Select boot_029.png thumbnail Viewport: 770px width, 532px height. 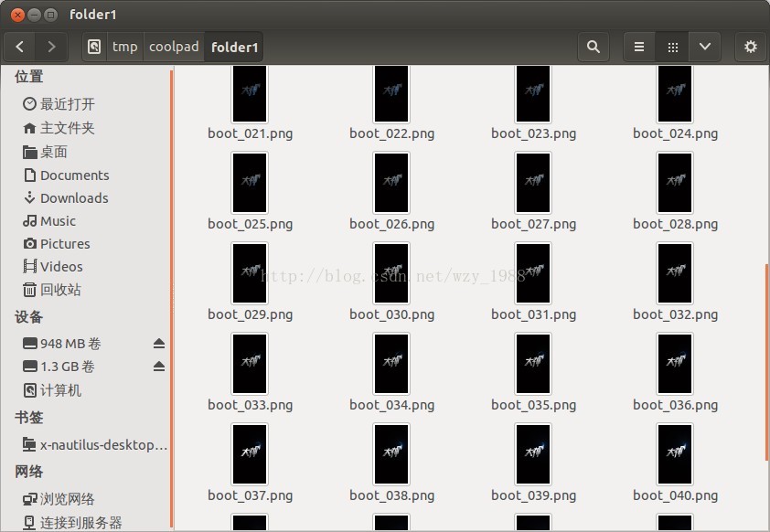250,273
